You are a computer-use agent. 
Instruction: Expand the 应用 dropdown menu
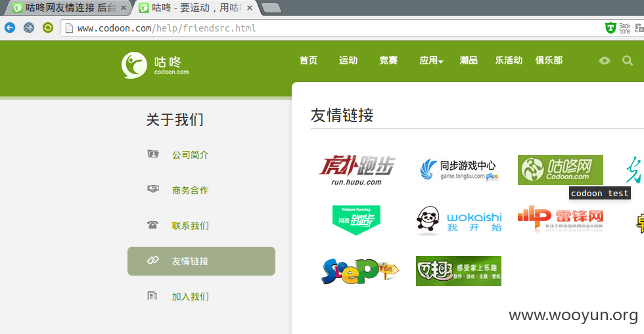click(431, 60)
